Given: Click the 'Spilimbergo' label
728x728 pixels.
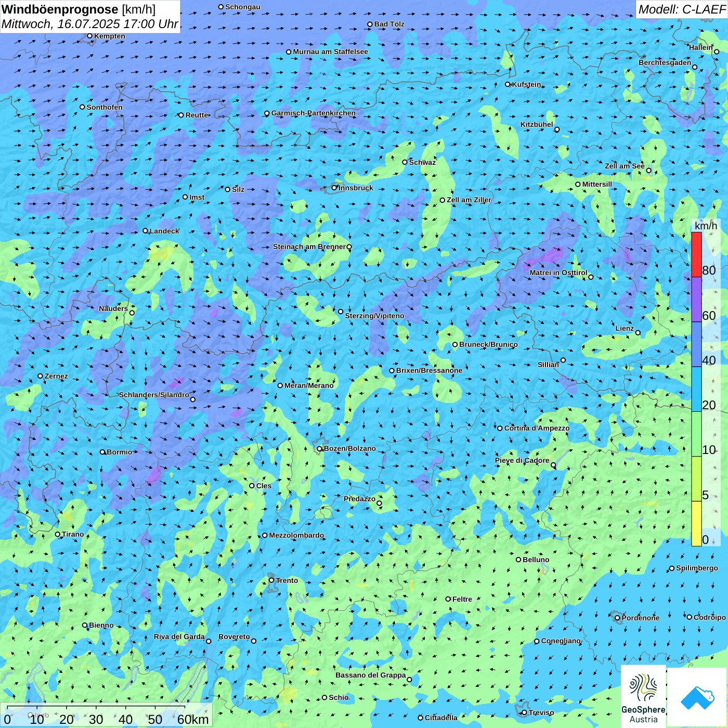Looking at the screenshot, I should coord(697,568).
